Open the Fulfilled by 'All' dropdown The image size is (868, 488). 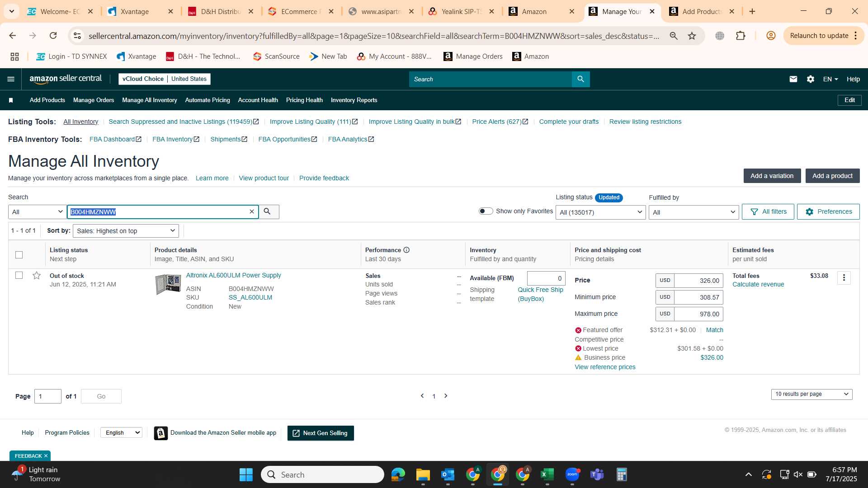point(693,212)
